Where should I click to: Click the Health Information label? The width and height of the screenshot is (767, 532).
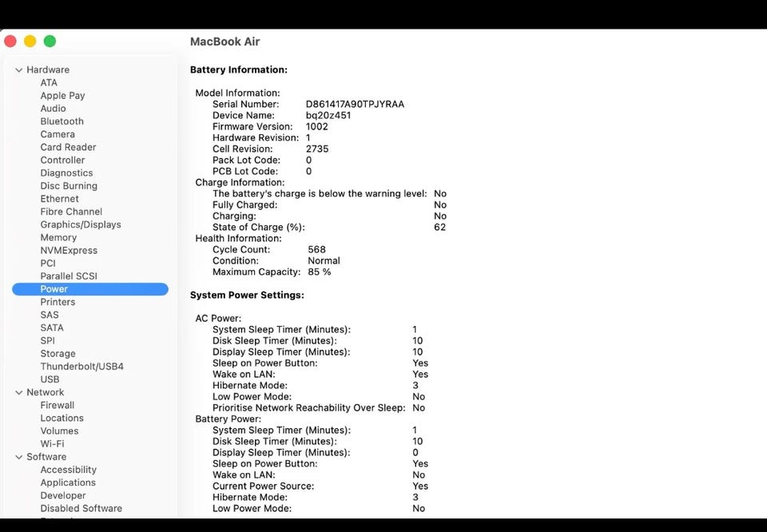[238, 239]
